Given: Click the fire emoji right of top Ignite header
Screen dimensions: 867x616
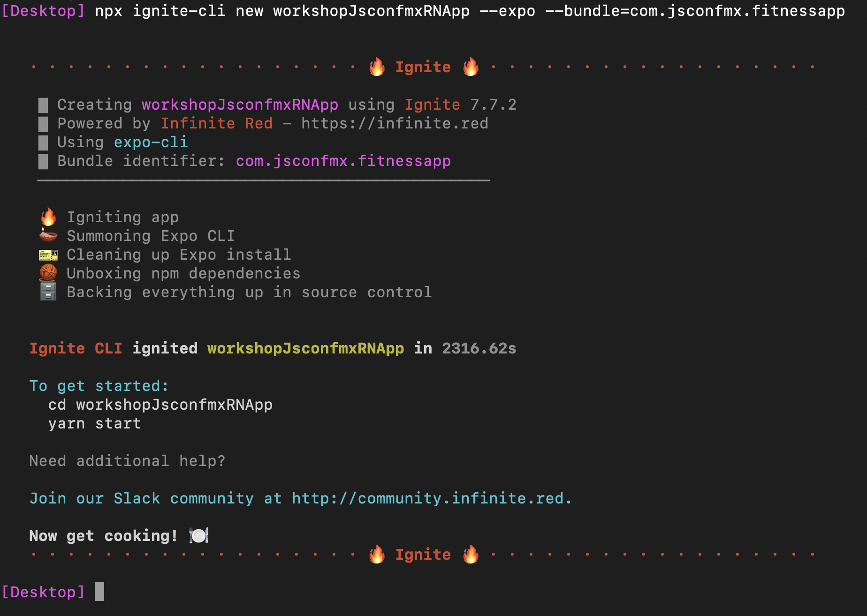Looking at the screenshot, I should tap(471, 67).
